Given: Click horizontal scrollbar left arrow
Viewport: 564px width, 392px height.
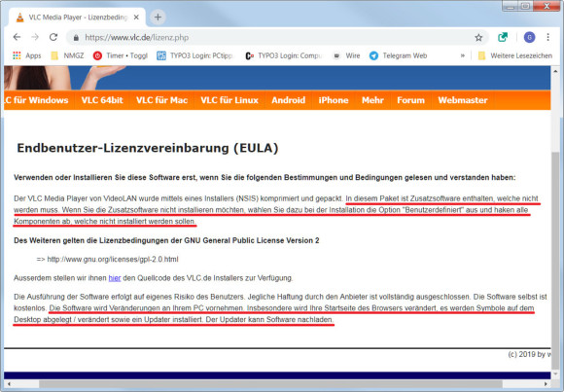Looking at the screenshot, I should (9, 384).
